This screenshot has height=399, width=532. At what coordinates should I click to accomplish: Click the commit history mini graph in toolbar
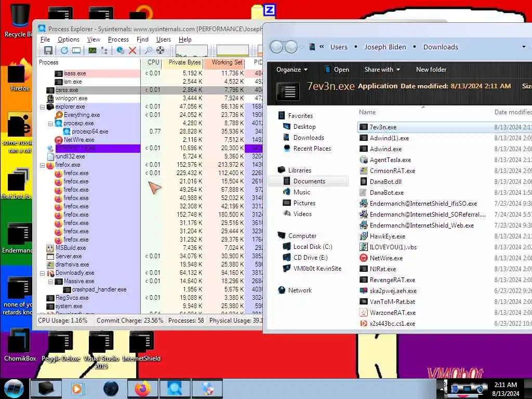coord(233,50)
